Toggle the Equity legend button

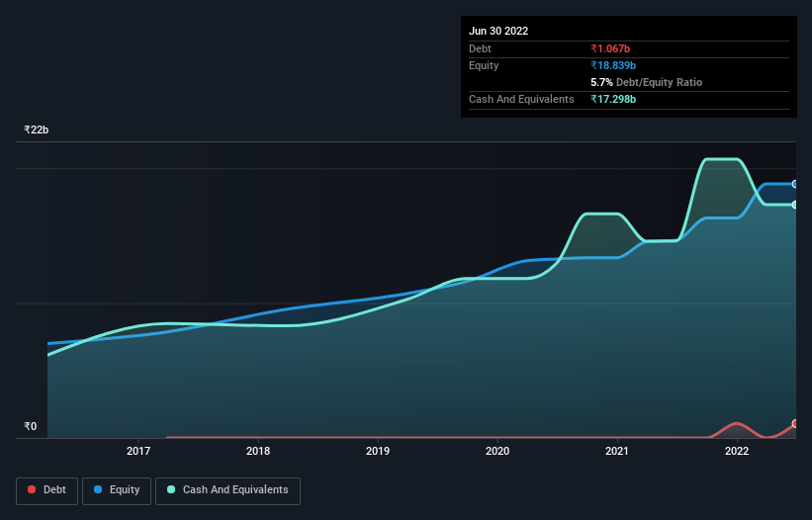(117, 490)
